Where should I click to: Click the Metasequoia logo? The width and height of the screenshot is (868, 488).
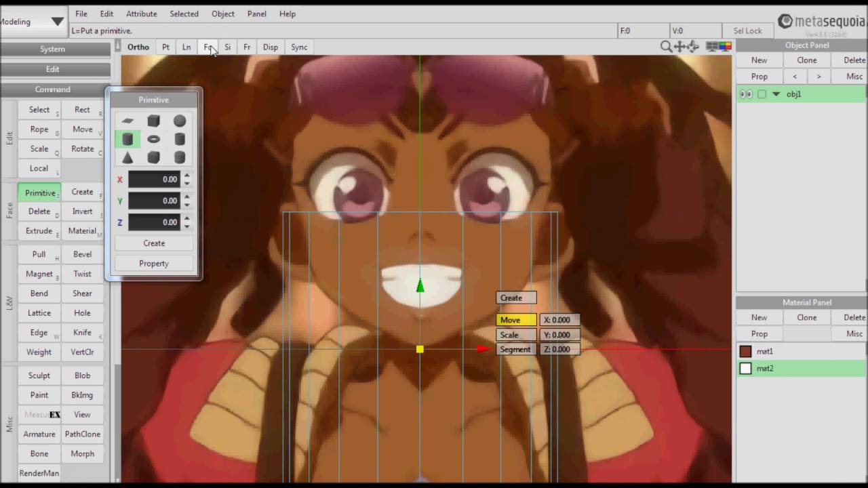(x=821, y=22)
